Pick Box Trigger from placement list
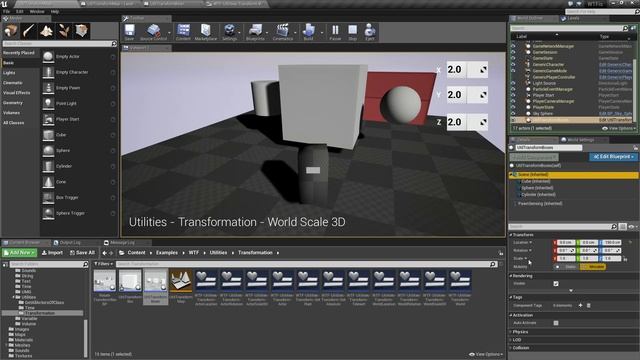This screenshot has width=640, height=360. (x=79, y=197)
